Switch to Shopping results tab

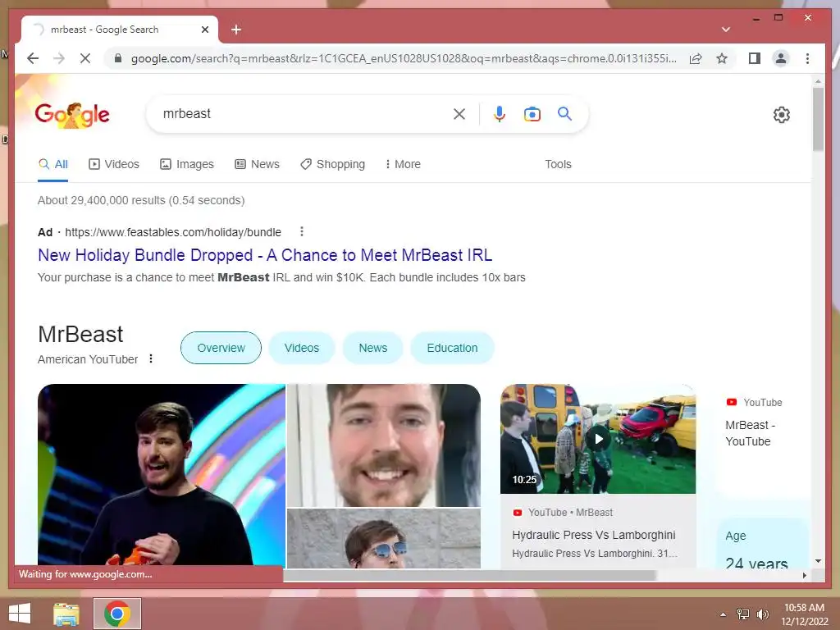(x=333, y=164)
